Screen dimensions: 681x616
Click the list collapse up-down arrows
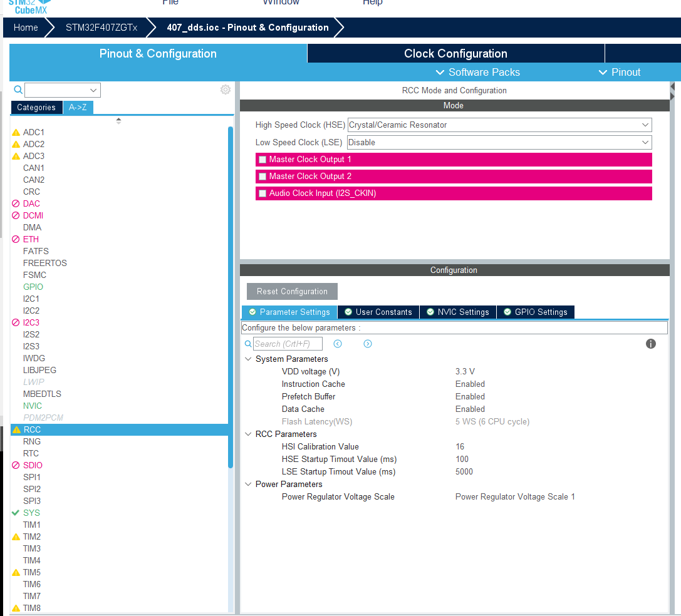(x=118, y=121)
